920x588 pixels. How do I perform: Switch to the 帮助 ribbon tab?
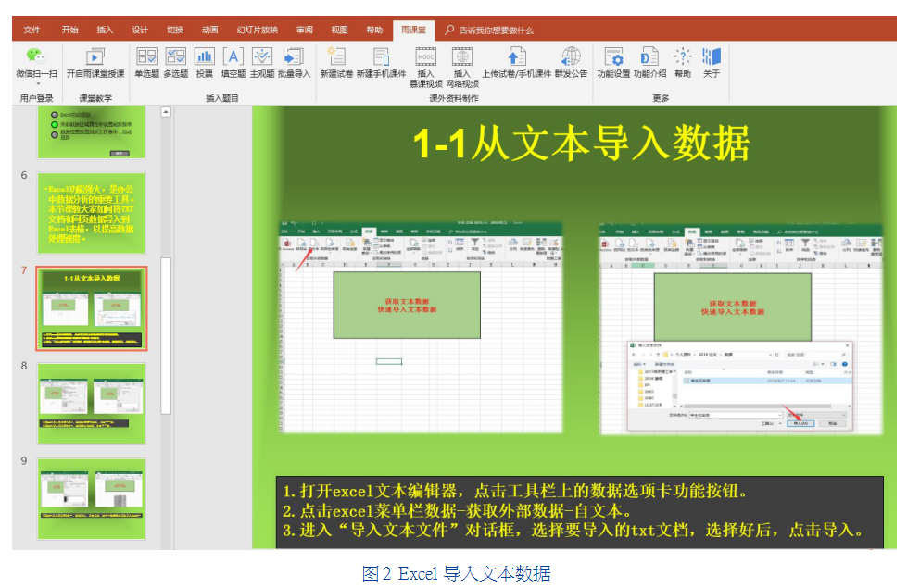(374, 30)
